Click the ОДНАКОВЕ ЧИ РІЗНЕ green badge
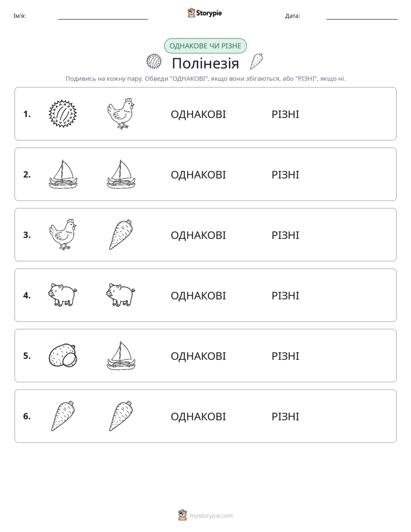Viewport: 411px width, 532px height. click(205, 46)
